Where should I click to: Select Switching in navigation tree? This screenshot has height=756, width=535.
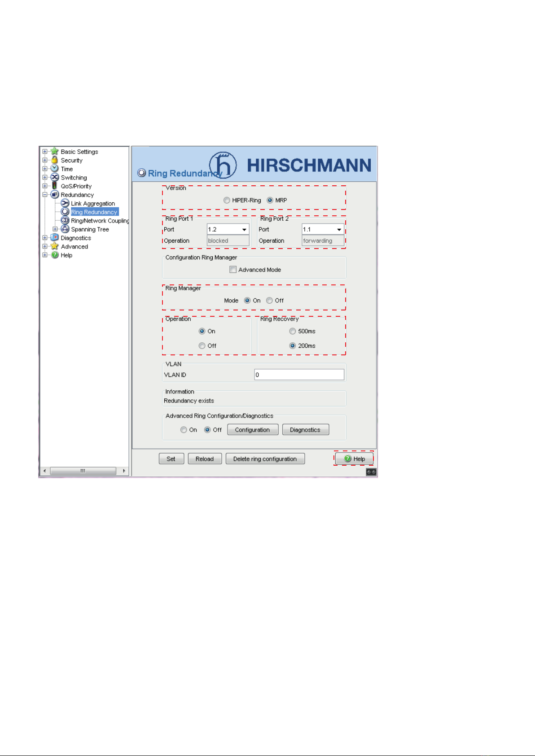tap(74, 178)
